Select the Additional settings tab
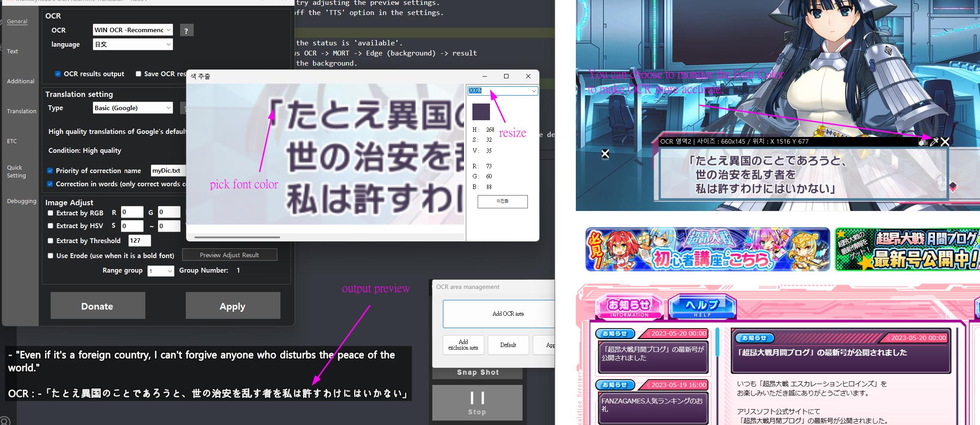980x425 pixels. pyautogui.click(x=20, y=81)
